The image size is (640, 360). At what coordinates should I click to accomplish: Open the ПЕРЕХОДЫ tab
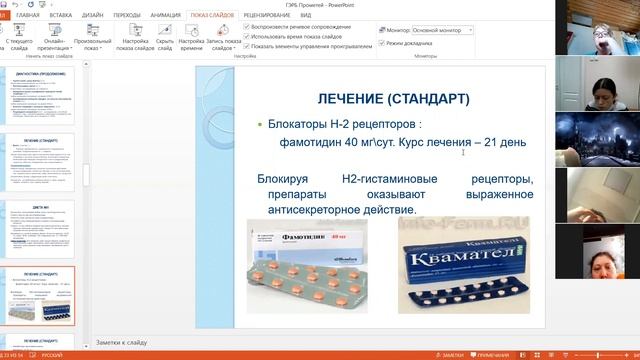pyautogui.click(x=127, y=15)
